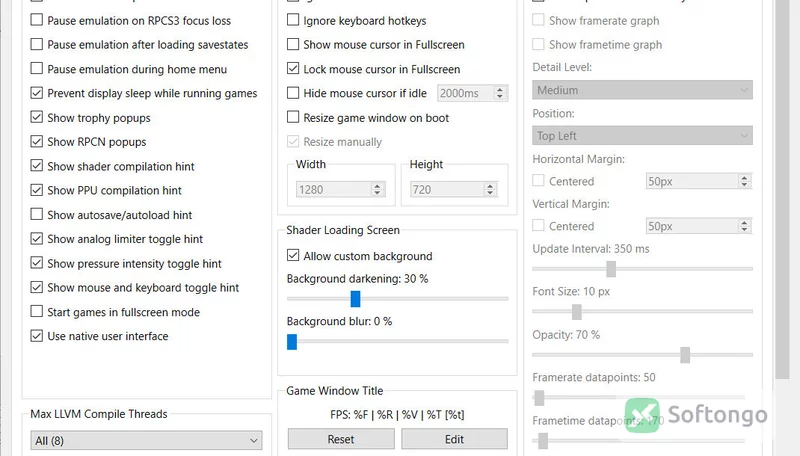The height and width of the screenshot is (456, 800).
Task: Click the Update Interval slider handle
Action: pyautogui.click(x=611, y=269)
